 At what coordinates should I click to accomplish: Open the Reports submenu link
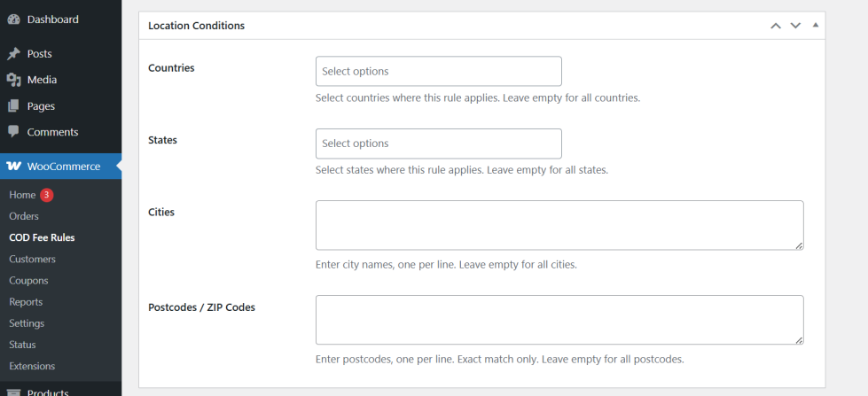tap(26, 302)
